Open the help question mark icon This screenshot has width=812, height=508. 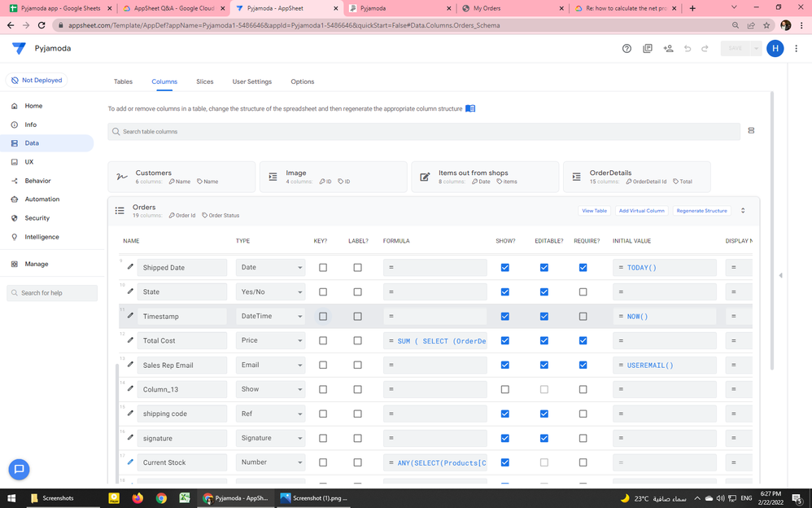coord(626,48)
